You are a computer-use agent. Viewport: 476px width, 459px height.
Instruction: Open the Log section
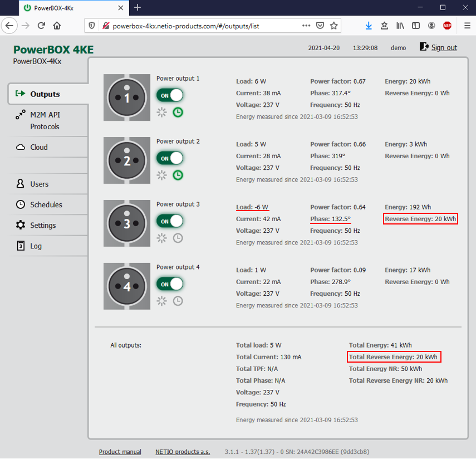click(48, 246)
